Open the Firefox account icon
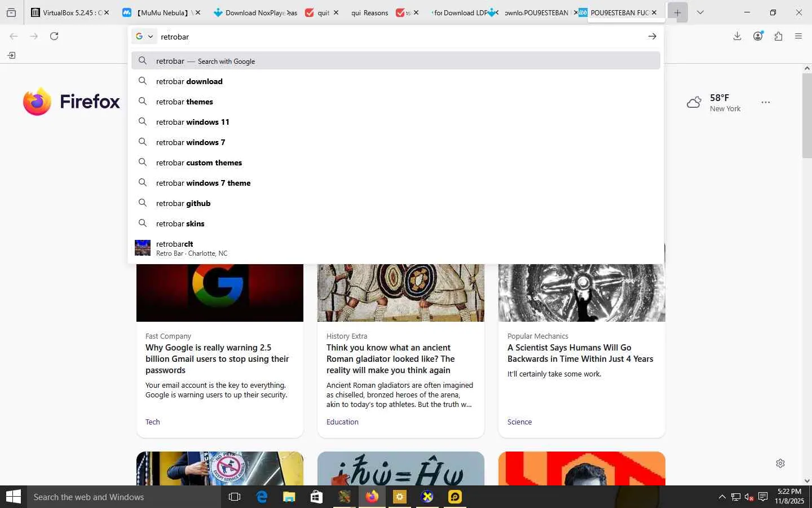Viewport: 812px width, 508px height. pos(758,36)
